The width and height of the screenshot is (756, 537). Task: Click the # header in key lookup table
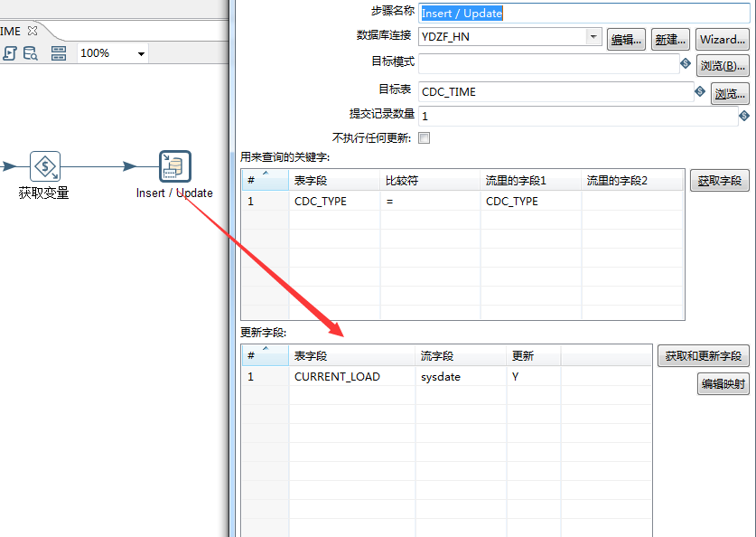pos(265,181)
